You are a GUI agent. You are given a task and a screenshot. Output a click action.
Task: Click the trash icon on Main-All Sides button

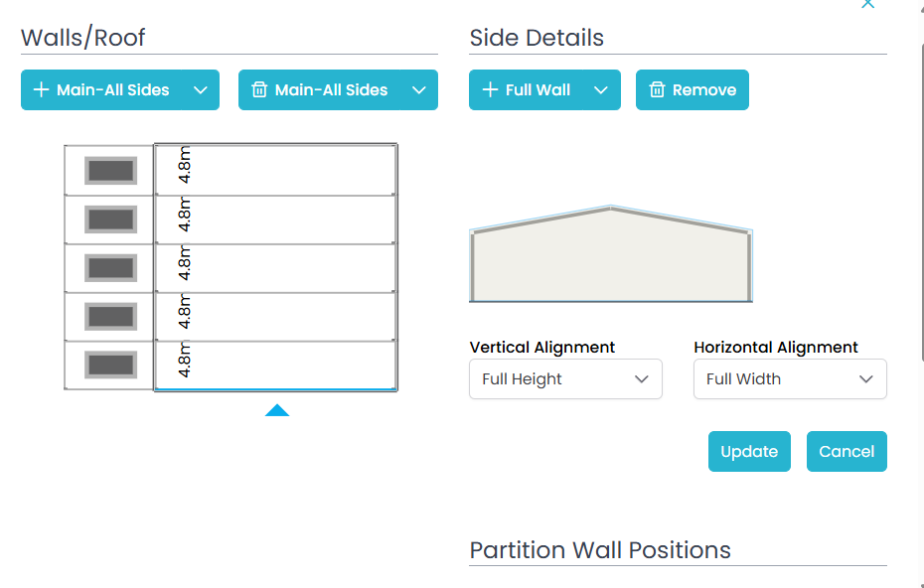pos(259,90)
